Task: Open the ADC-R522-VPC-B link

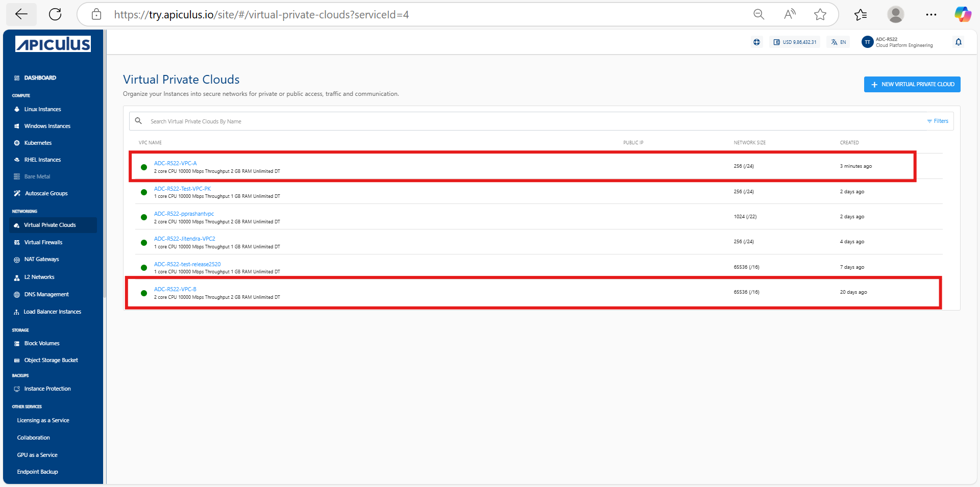Action: pos(175,289)
